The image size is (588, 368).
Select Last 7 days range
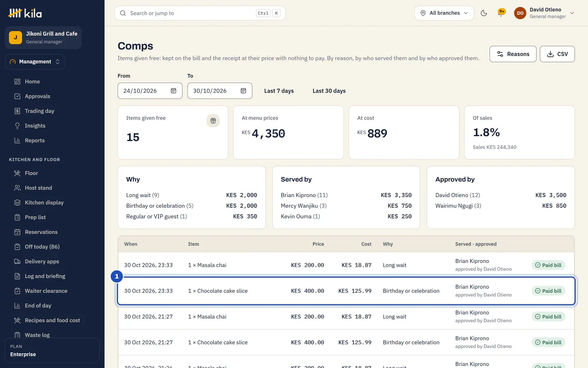pyautogui.click(x=279, y=91)
